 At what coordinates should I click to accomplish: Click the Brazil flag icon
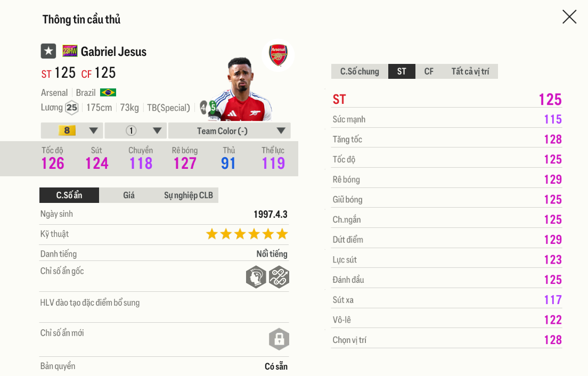tap(108, 93)
